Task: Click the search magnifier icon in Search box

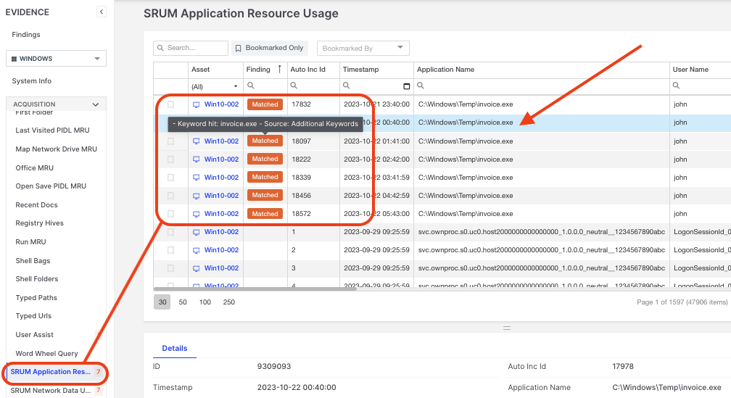Action: coord(160,48)
